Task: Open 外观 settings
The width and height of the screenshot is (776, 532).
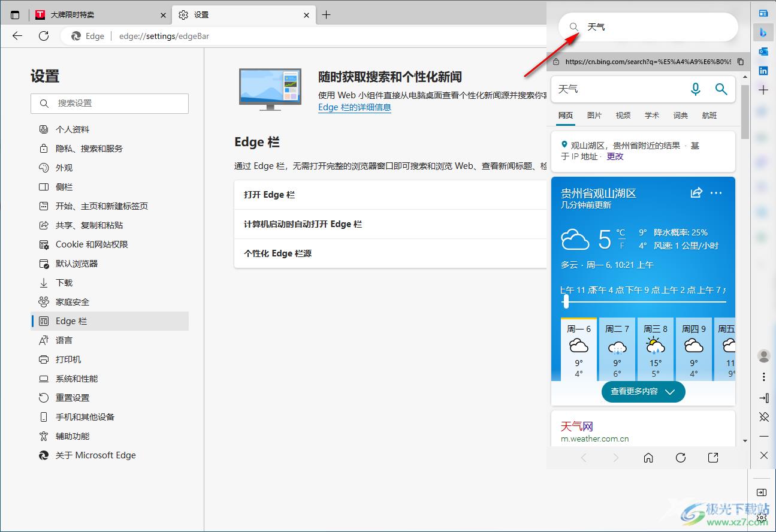Action: pyautogui.click(x=110, y=168)
